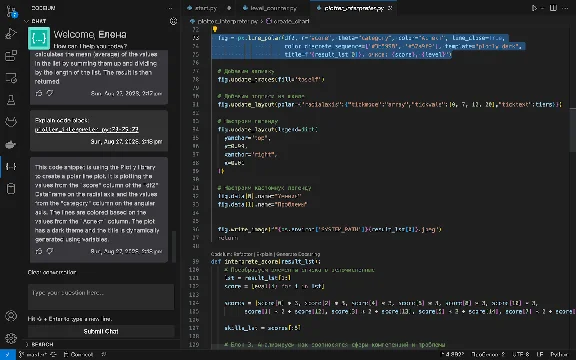Click the smiley feedback icon in Chat
576x360 pixels.
click(x=173, y=21)
